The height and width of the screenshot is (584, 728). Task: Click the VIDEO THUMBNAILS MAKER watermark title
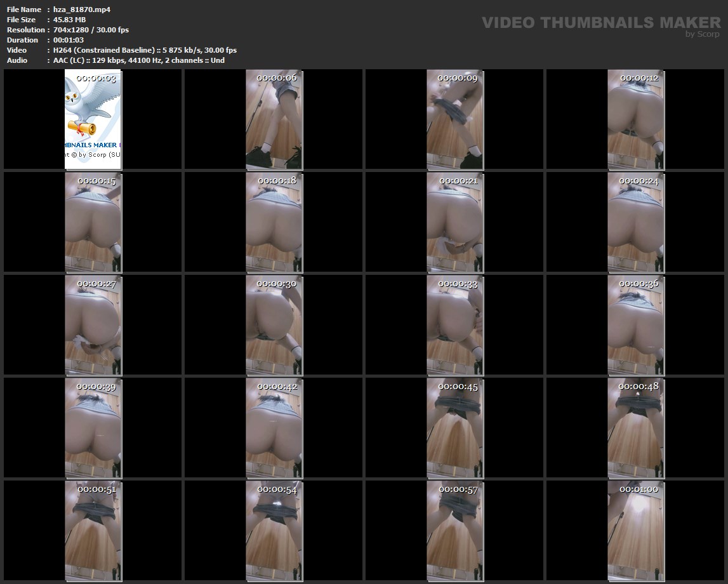pyautogui.click(x=600, y=23)
